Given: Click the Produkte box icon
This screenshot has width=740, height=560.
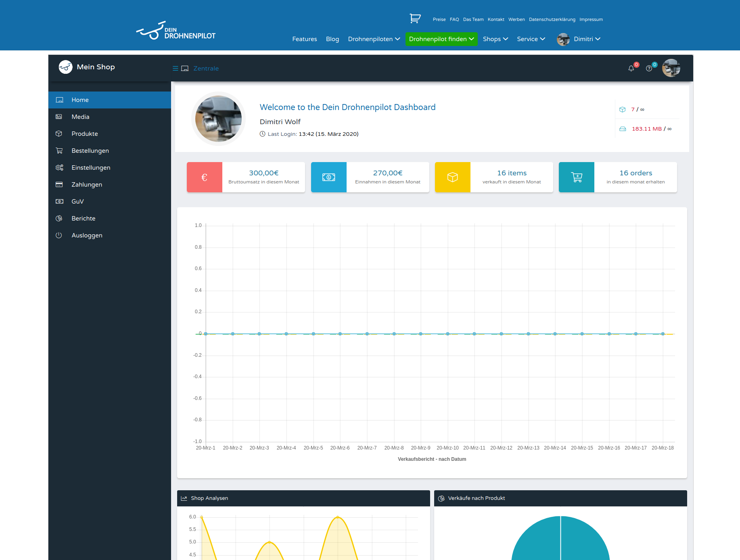Looking at the screenshot, I should [59, 134].
